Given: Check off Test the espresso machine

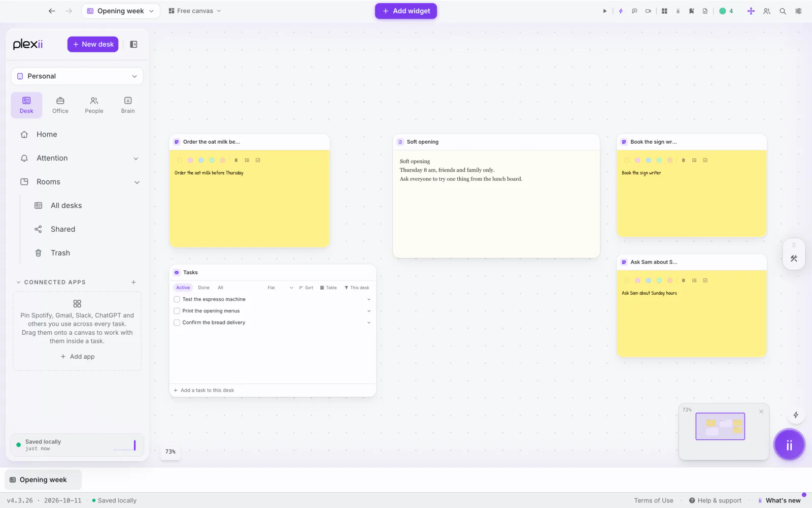Looking at the screenshot, I should click(x=177, y=299).
